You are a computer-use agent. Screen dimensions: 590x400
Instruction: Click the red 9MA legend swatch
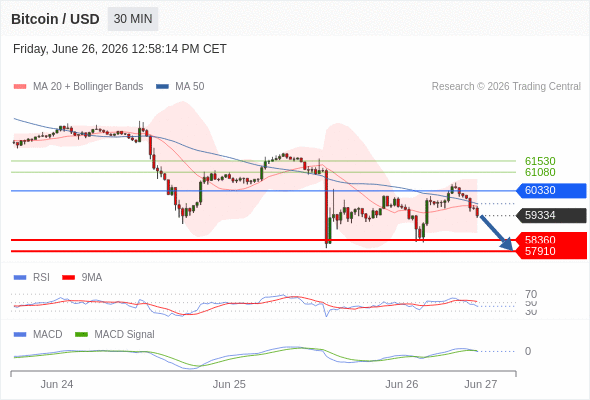pyautogui.click(x=68, y=278)
